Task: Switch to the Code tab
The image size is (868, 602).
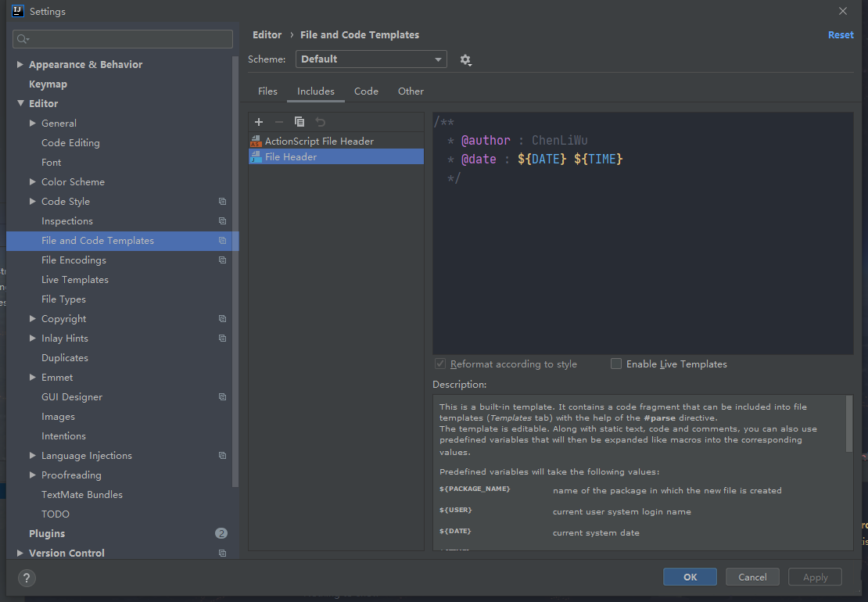Action: pos(366,91)
